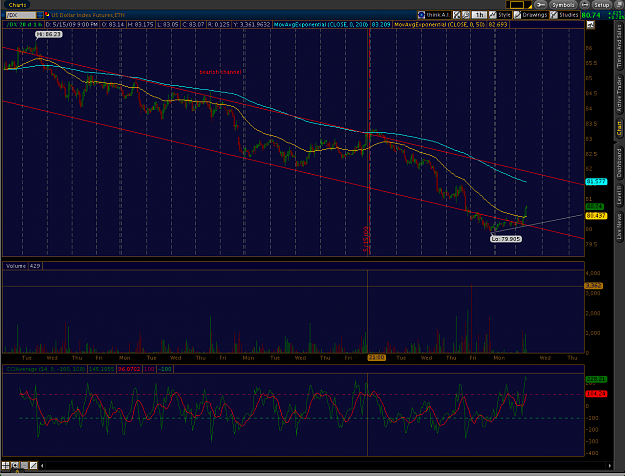Open the Studies menu
The height and width of the screenshot is (476, 625).
564,15
